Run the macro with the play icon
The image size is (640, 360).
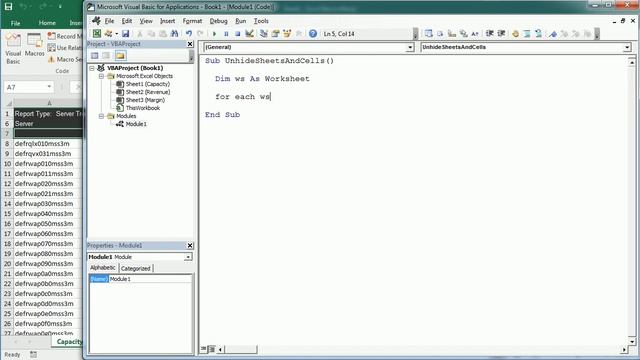[x=214, y=34]
